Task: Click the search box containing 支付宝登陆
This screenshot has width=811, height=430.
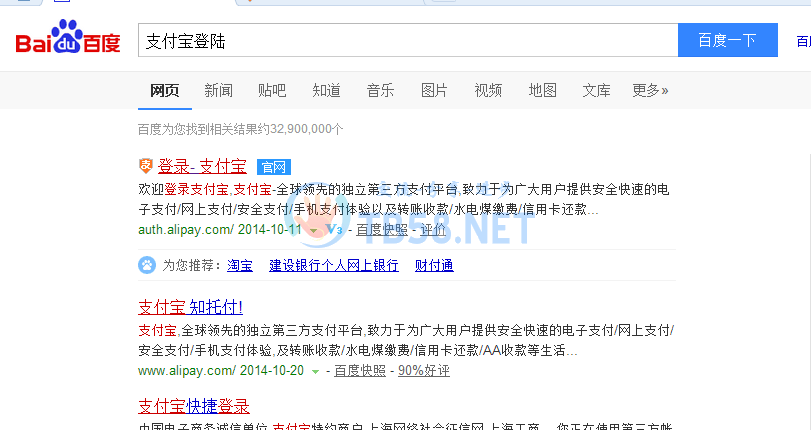Action: click(407, 41)
